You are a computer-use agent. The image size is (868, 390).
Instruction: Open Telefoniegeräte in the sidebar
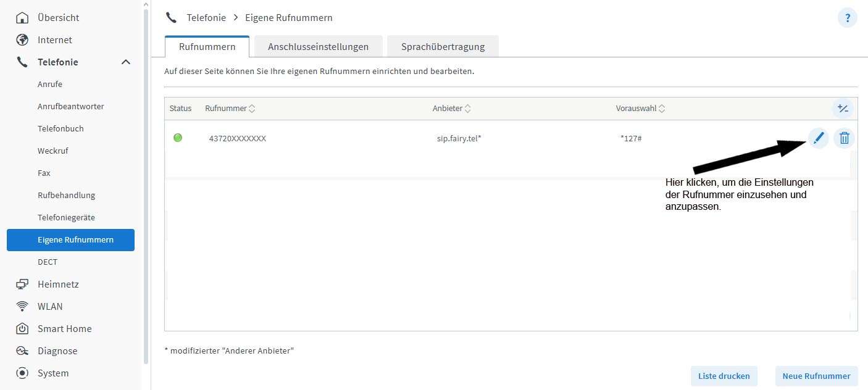pyautogui.click(x=66, y=218)
